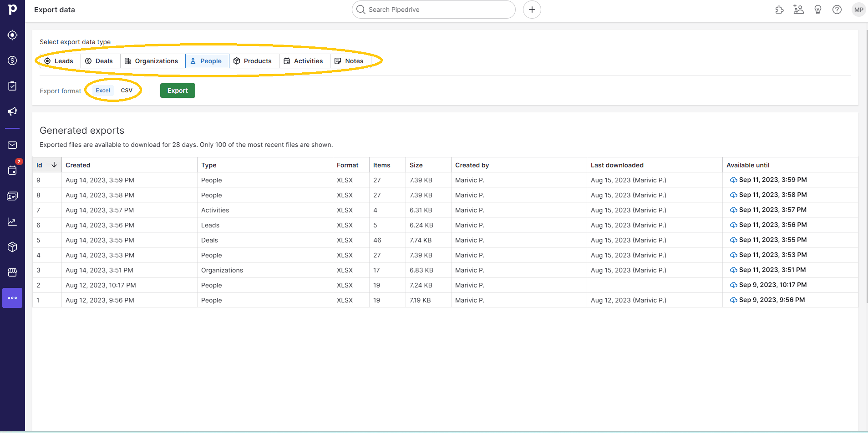Sort by Id using the down arrow
This screenshot has height=433, width=868.
(x=54, y=165)
